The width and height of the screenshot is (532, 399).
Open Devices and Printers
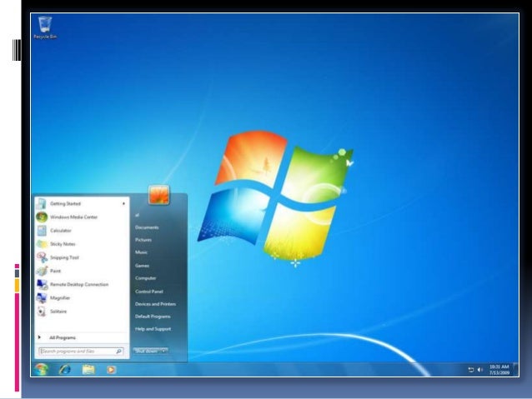(x=155, y=304)
